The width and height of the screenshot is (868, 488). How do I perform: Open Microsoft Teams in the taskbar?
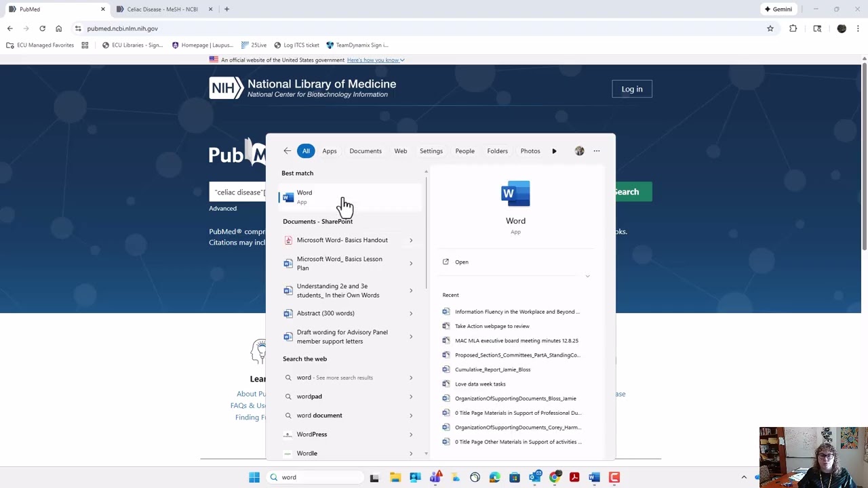click(x=435, y=477)
